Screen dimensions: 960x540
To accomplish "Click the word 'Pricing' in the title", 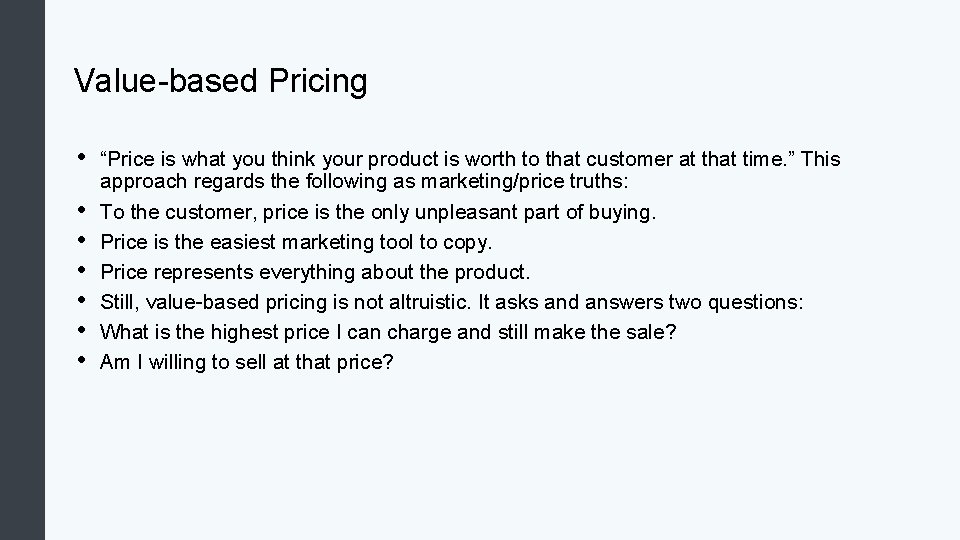I will (x=318, y=81).
